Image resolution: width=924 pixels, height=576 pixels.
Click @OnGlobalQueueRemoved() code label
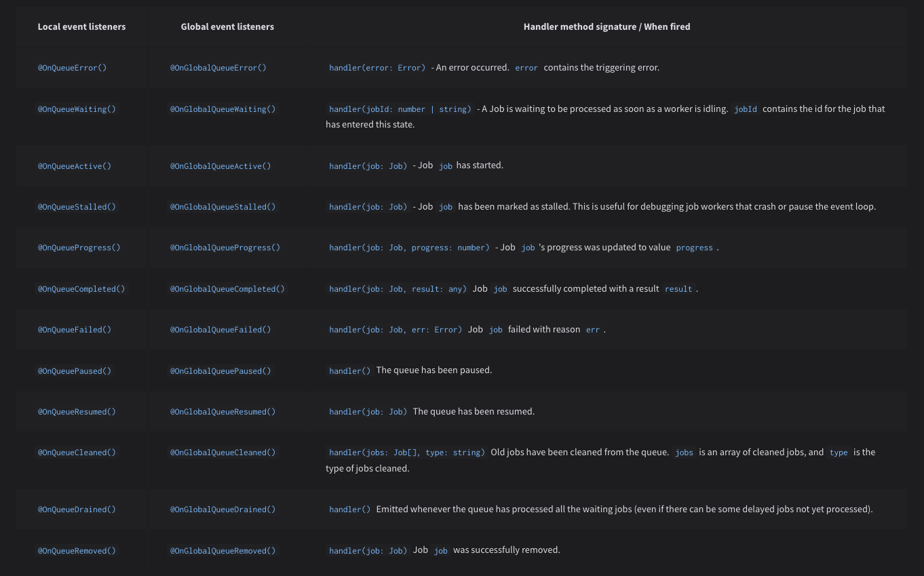tap(223, 551)
